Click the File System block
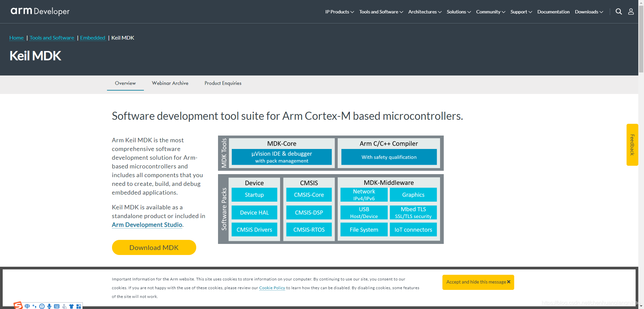This screenshot has height=309, width=644. (x=364, y=229)
